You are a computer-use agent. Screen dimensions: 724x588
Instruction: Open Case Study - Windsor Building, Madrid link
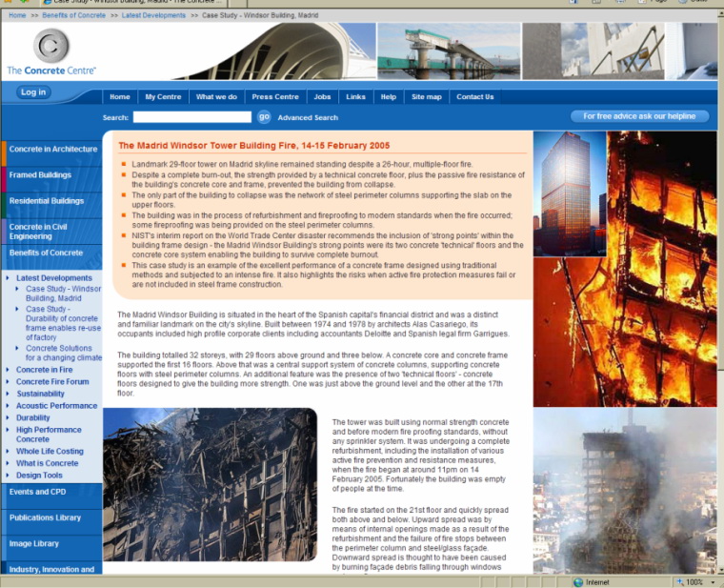[63, 294]
